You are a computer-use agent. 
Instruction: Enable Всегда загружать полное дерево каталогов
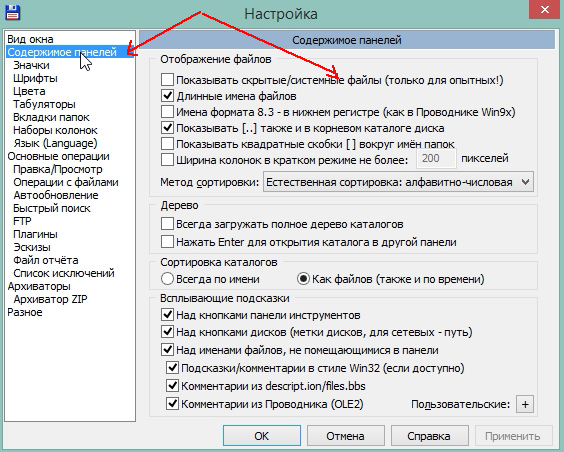coord(167,224)
